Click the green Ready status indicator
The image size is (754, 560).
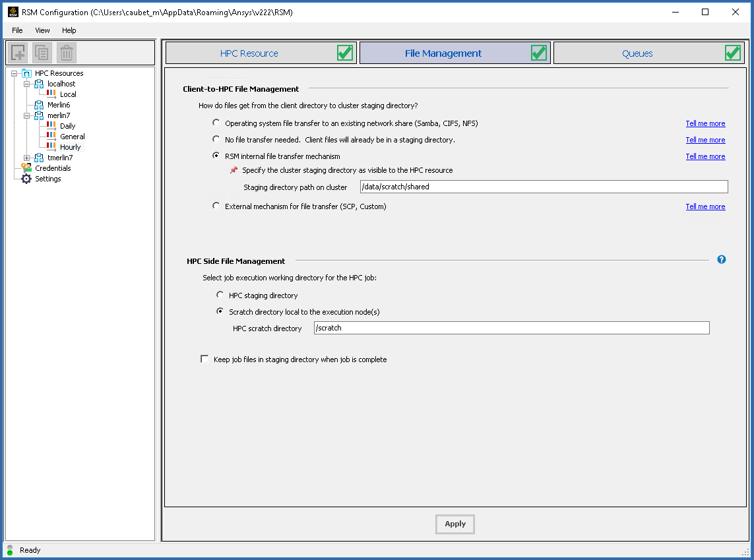9,550
